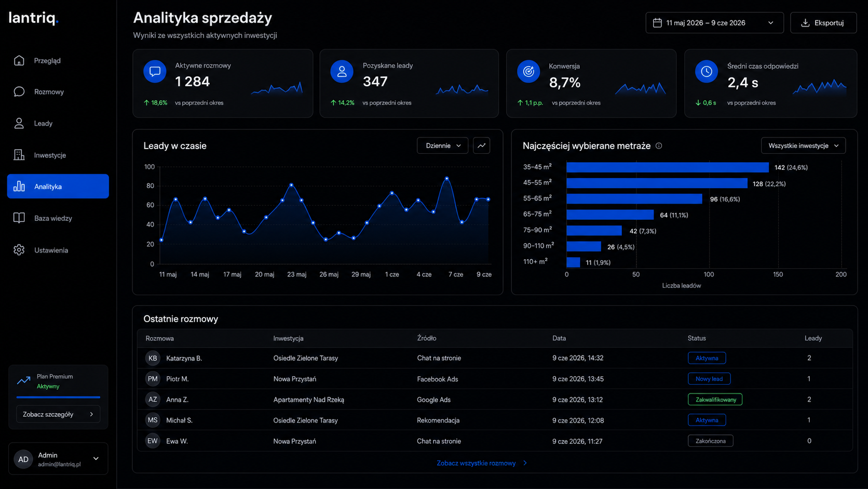
Task: Click the 45–55 m² bar in chart
Action: pyautogui.click(x=657, y=183)
